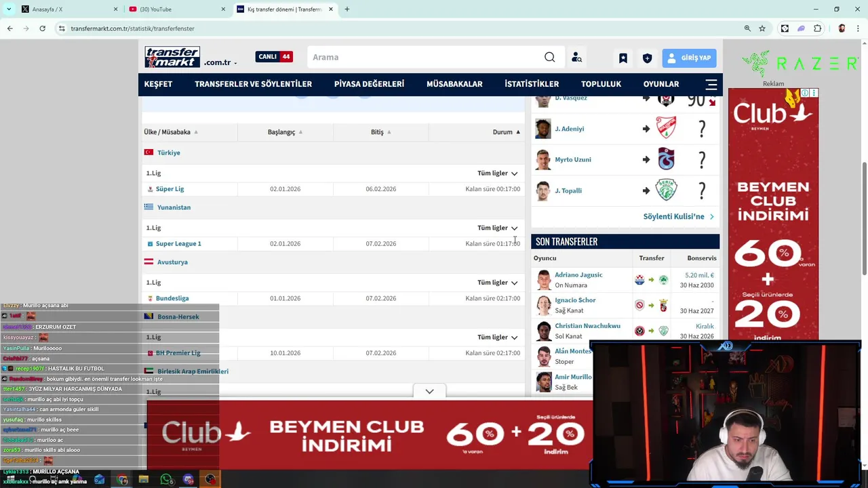Open the Yunanistan country link
This screenshot has width=868, height=488.
[174, 207]
